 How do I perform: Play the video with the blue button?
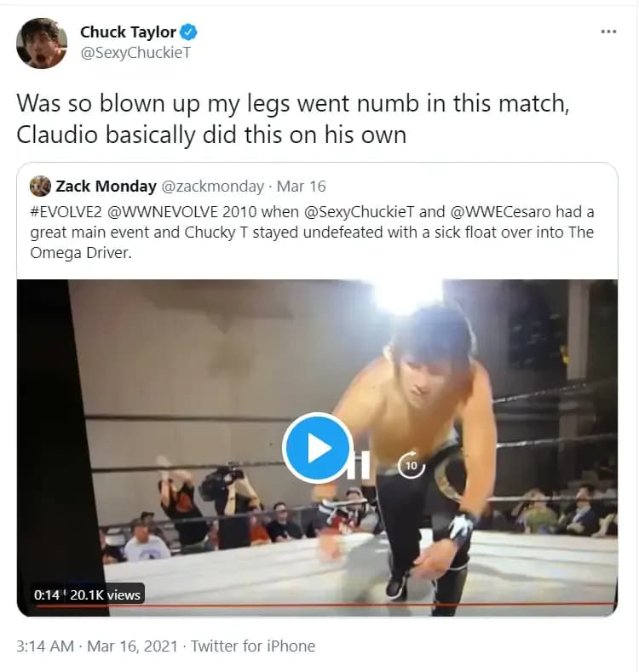pos(318,448)
